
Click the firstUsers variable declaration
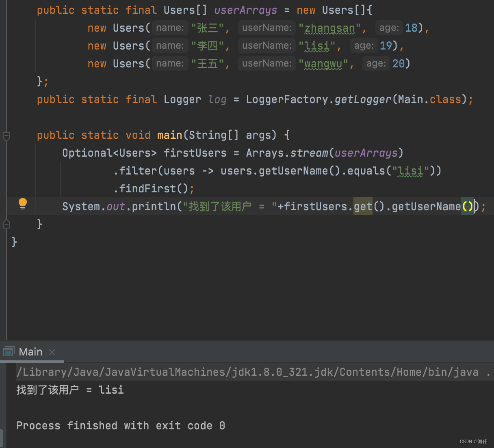195,153
